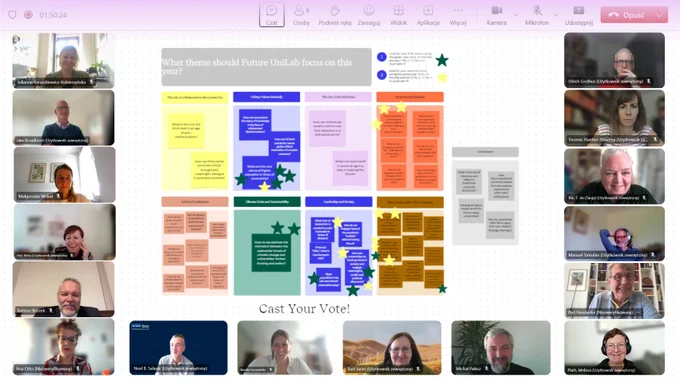Open the Czat panel

272,15
